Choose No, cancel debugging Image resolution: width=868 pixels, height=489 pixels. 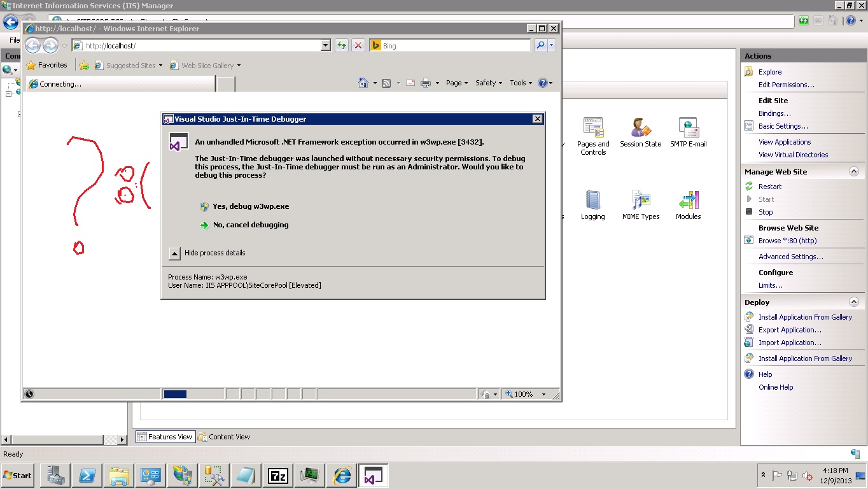click(244, 225)
